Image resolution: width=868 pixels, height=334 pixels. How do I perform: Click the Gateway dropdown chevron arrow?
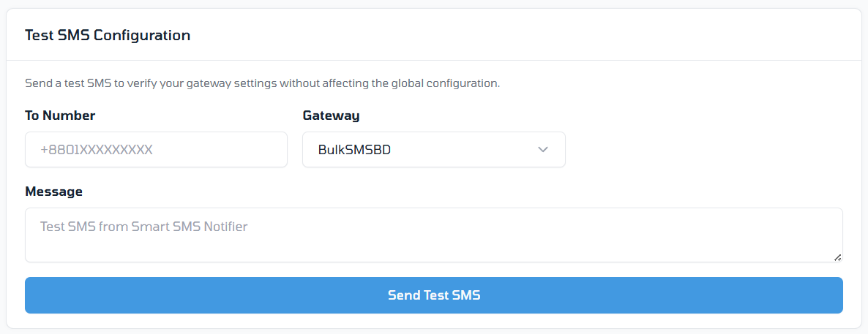[542, 150]
